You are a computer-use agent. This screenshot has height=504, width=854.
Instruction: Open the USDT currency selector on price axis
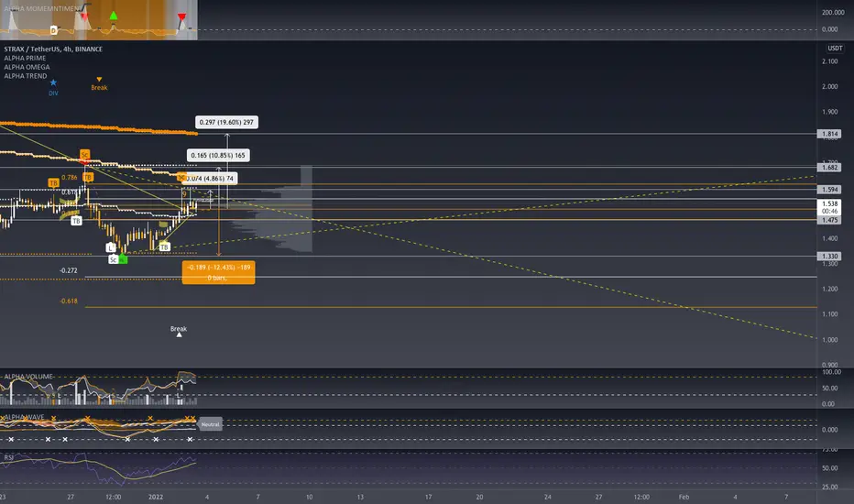coord(835,49)
